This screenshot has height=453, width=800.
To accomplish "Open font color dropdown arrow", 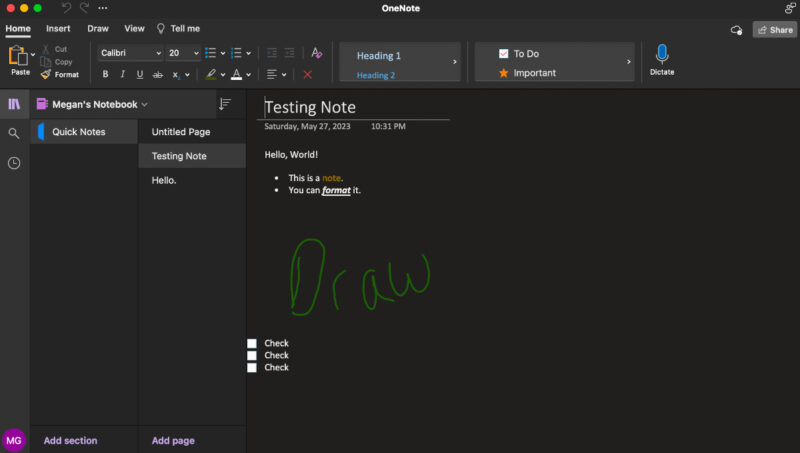I will pos(248,75).
